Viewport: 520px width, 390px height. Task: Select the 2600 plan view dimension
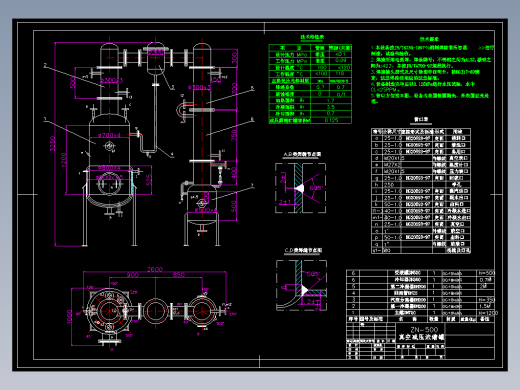coord(155,269)
